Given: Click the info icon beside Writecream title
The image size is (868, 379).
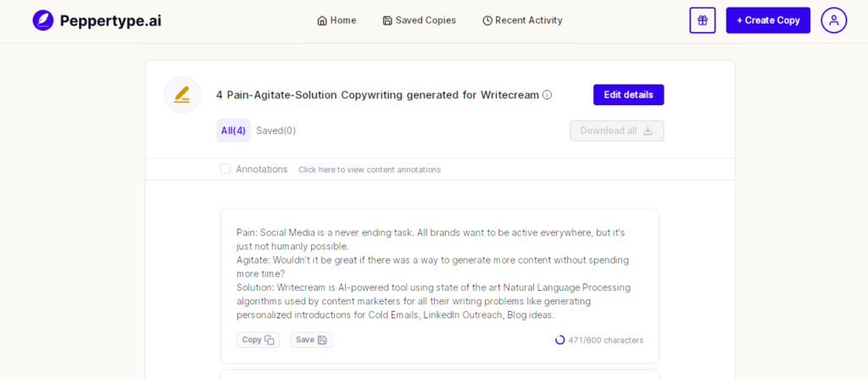Looking at the screenshot, I should 547,95.
